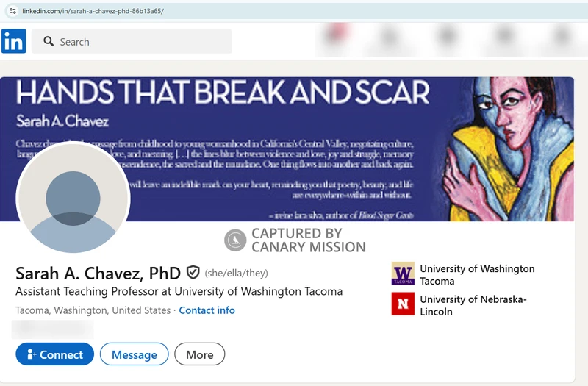Open the default profile photo avatar
This screenshot has height=386, width=588.
(x=73, y=199)
